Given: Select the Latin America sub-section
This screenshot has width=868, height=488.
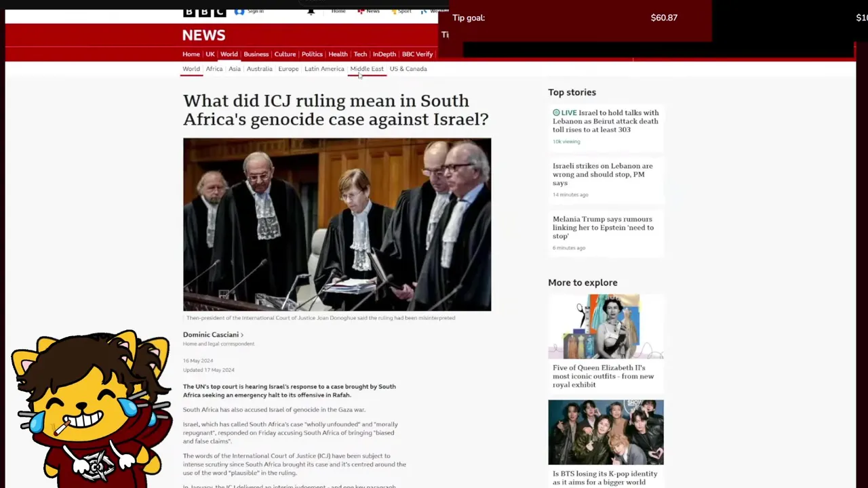Looking at the screenshot, I should click(324, 69).
